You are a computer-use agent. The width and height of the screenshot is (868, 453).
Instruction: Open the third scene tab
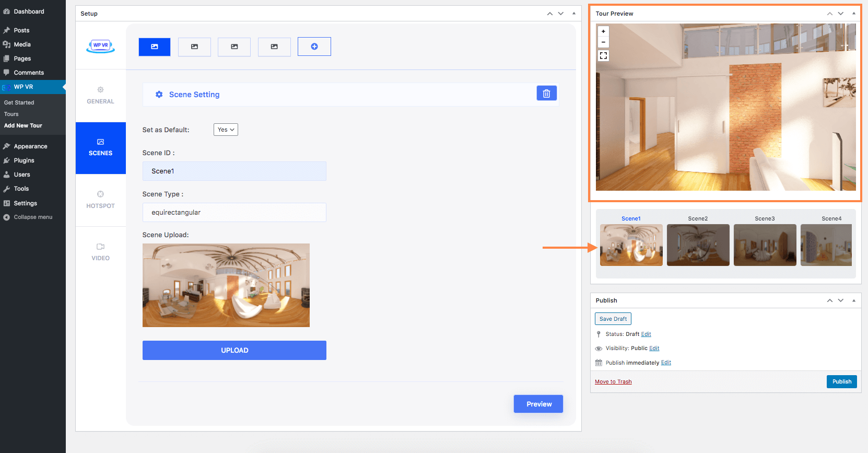(234, 47)
